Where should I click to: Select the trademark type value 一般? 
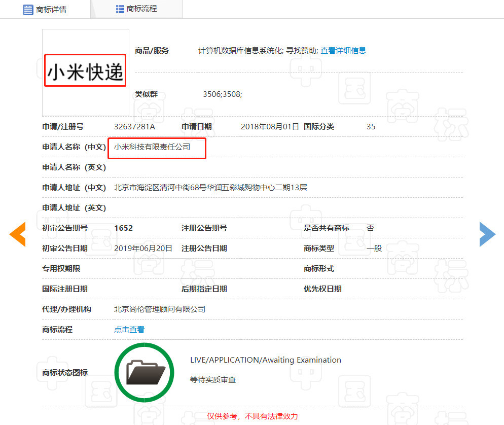point(374,248)
